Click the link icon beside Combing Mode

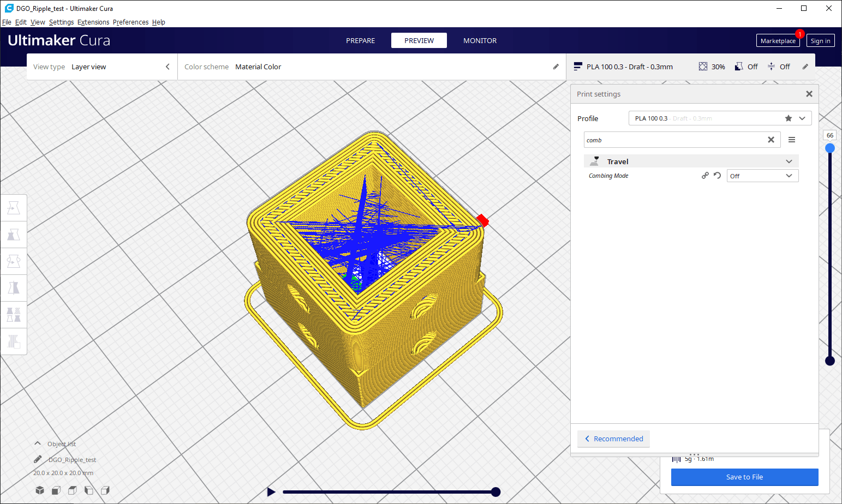(705, 176)
